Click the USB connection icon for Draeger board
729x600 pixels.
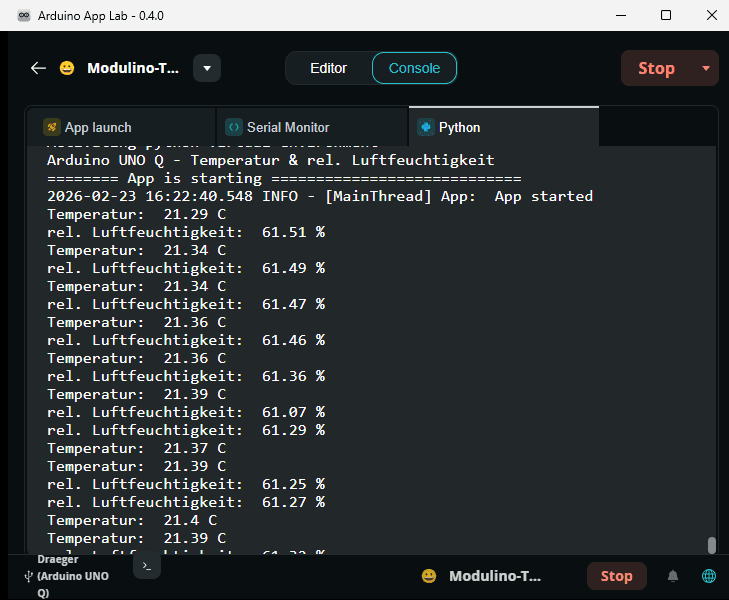coord(28,576)
